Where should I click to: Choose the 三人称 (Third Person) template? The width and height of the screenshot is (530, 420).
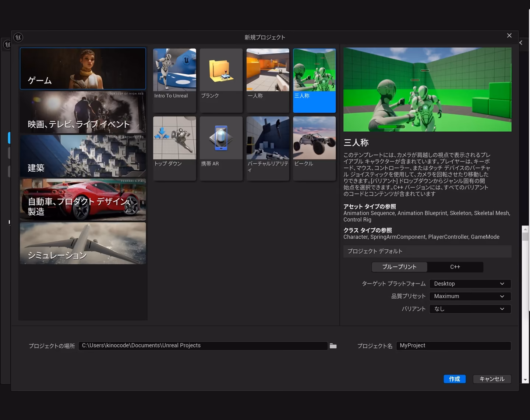[x=314, y=81]
